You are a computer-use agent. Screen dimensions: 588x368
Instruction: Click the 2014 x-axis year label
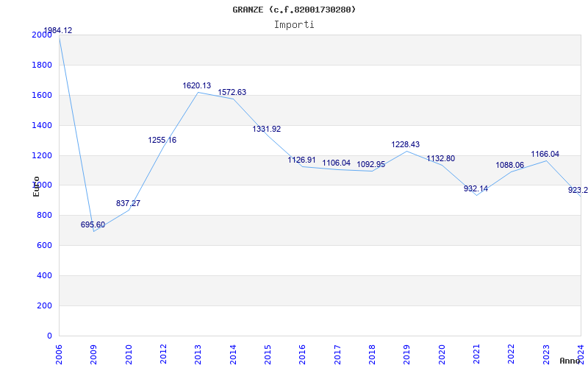tap(233, 355)
